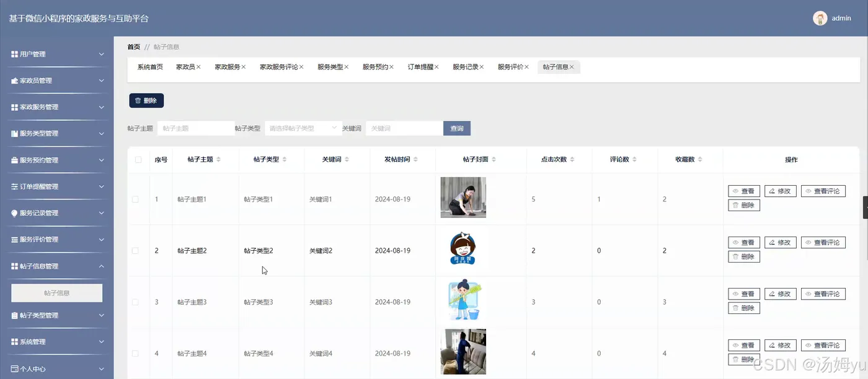The height and width of the screenshot is (379, 868).
Task: Click the admin user avatar
Action: click(x=820, y=18)
